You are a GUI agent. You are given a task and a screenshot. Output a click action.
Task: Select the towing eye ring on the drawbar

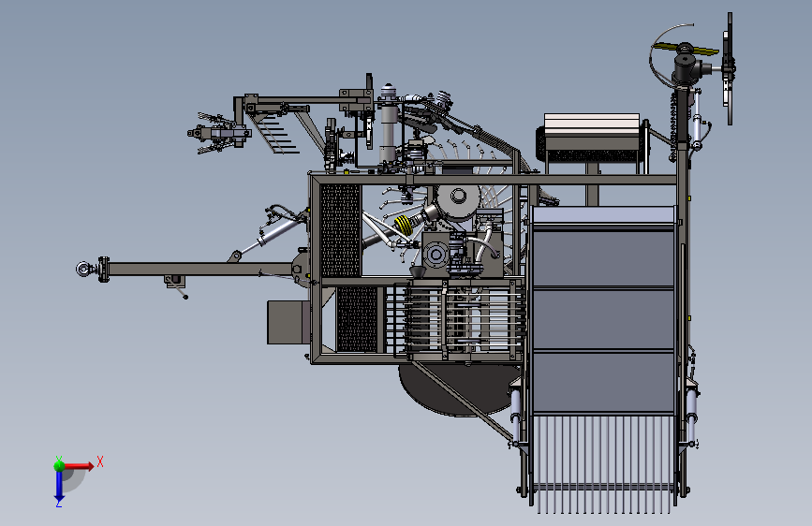pos(82,269)
